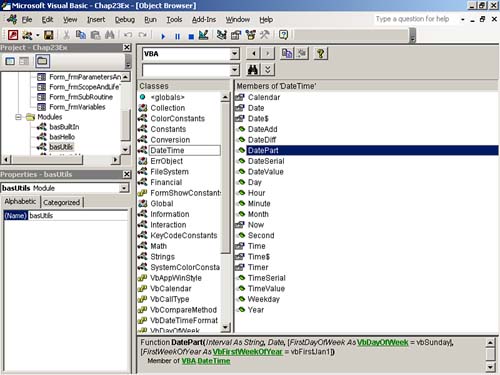This screenshot has width=500, height=375.
Task: Search with Object Browser binoculars icon
Action: click(x=253, y=70)
